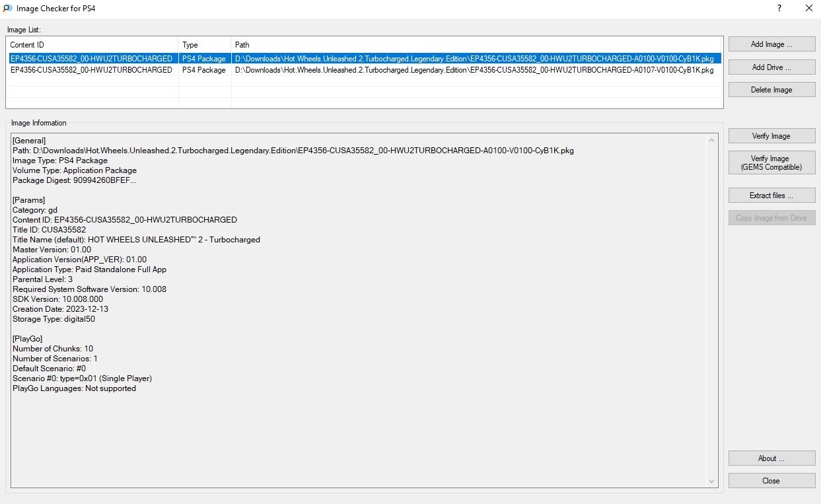Open Extract files ... dialog
Image resolution: width=821 pixels, height=504 pixels.
771,196
